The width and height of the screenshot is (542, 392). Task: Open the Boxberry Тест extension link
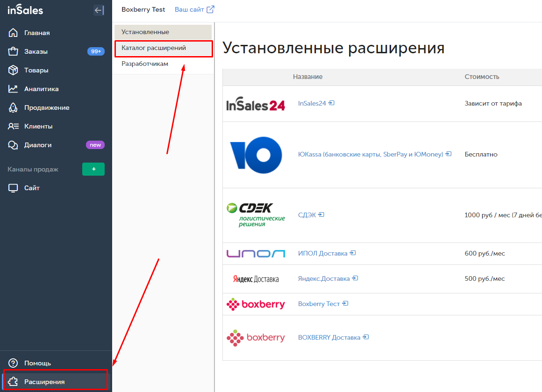click(319, 304)
